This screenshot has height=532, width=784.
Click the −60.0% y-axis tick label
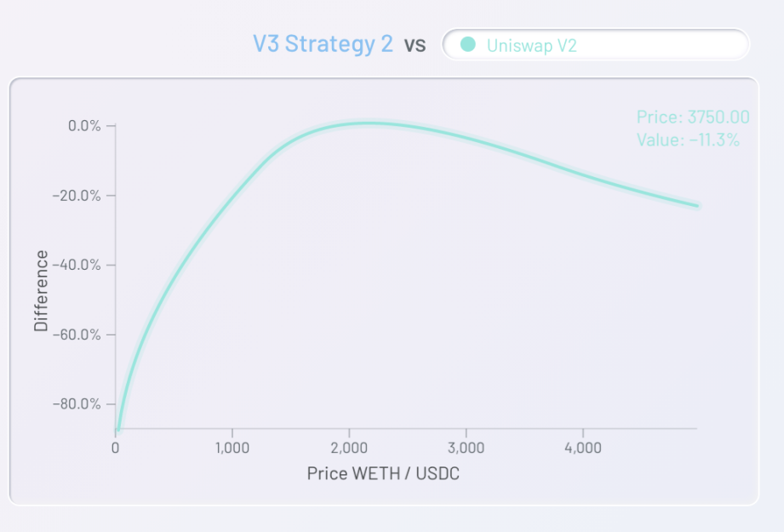tap(77, 335)
